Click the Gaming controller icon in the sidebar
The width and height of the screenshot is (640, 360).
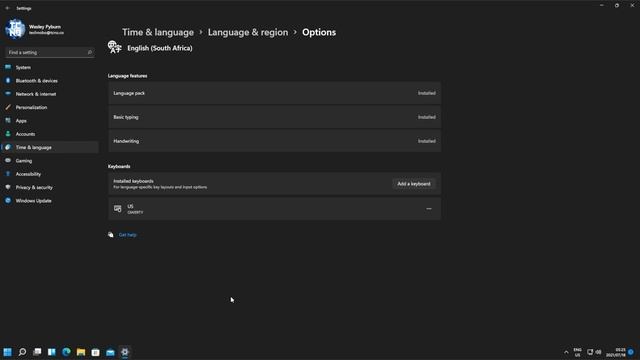8,160
